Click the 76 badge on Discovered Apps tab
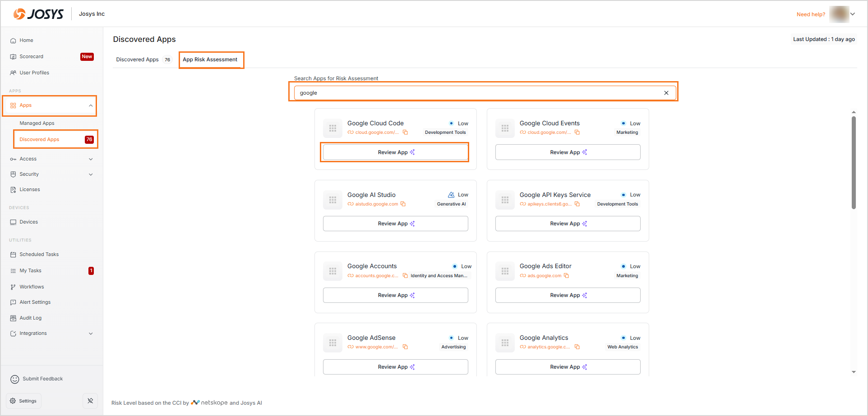Image resolution: width=868 pixels, height=416 pixels. (x=167, y=60)
